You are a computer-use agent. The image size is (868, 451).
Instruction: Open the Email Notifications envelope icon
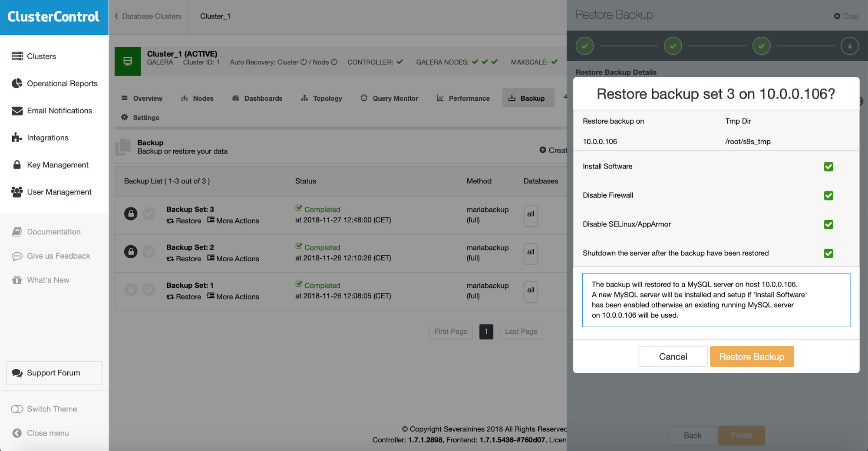point(17,111)
